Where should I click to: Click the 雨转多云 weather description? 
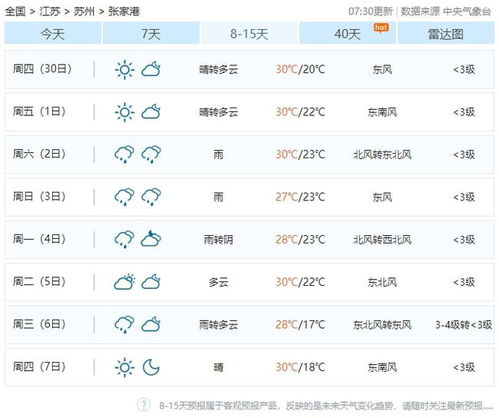(x=219, y=325)
